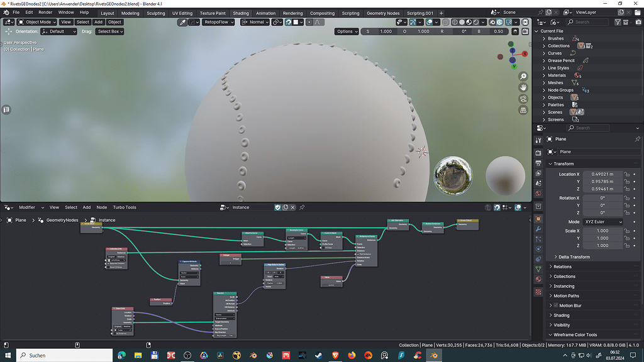Open the Object Data green triangle tab
The width and height of the screenshot is (644, 362).
pos(538,269)
